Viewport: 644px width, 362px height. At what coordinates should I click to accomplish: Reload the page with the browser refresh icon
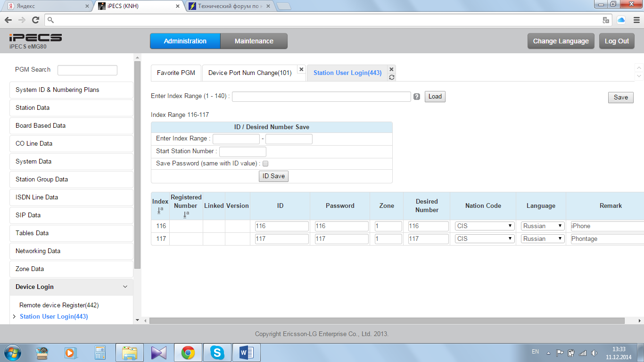[x=35, y=20]
